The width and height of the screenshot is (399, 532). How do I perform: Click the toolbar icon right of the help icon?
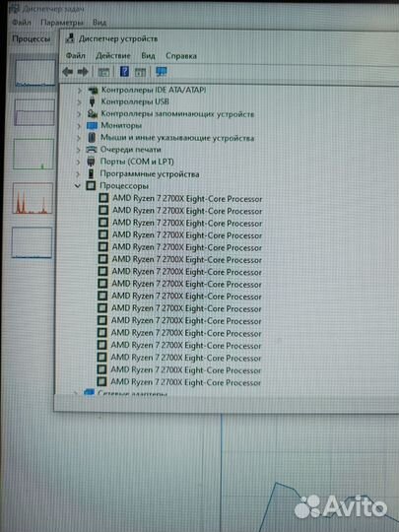[140, 72]
